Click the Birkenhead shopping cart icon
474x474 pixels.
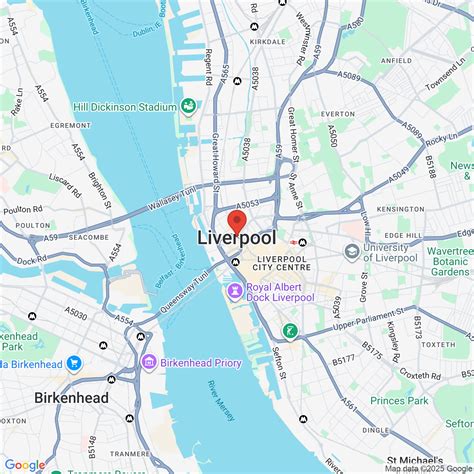[74, 364]
